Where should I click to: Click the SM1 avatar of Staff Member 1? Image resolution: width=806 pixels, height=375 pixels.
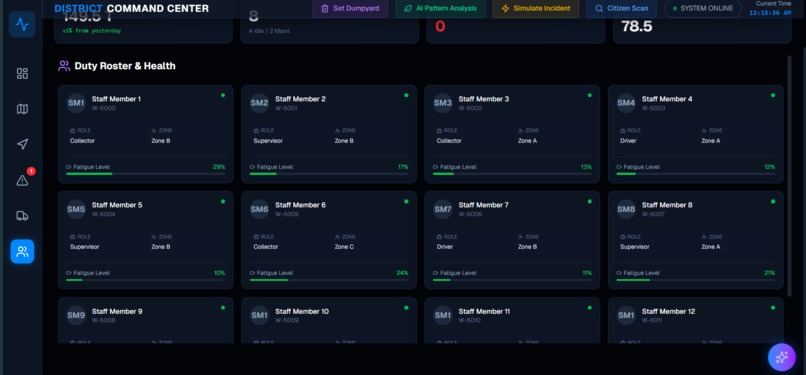point(76,103)
